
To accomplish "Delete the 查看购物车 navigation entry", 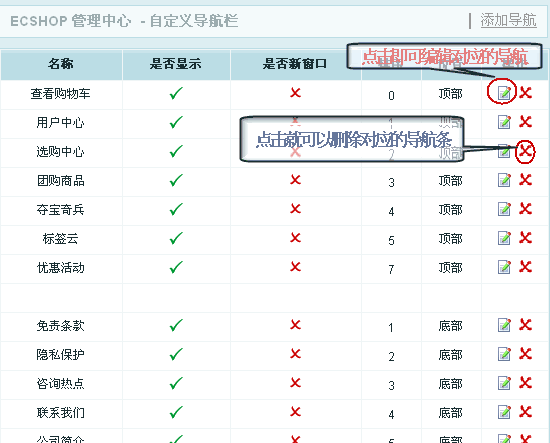I will 525,93.
